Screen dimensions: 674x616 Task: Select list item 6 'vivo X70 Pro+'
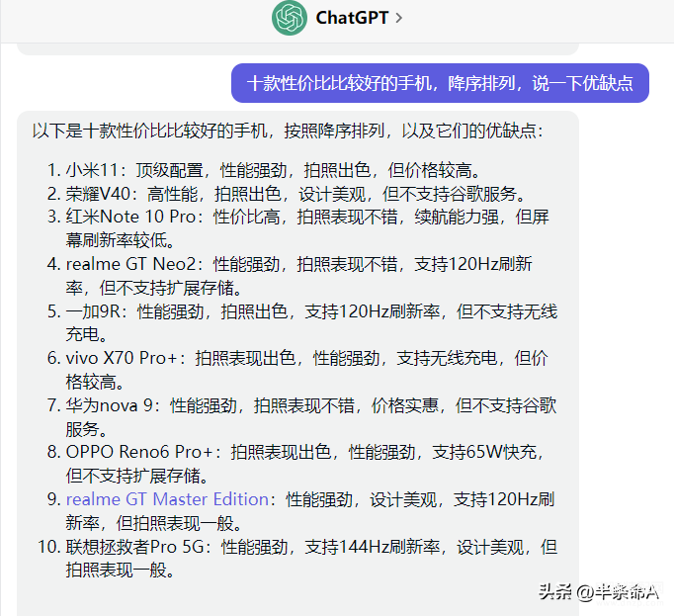click(x=297, y=370)
